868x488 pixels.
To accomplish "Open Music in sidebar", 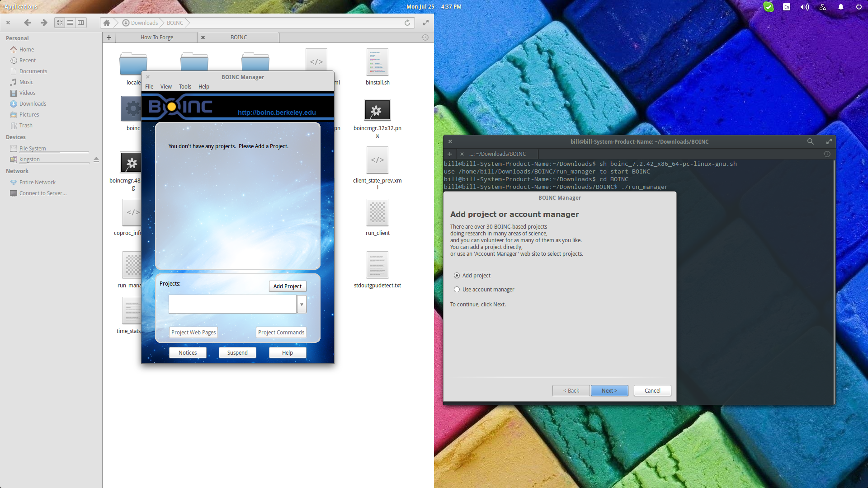I will (26, 82).
